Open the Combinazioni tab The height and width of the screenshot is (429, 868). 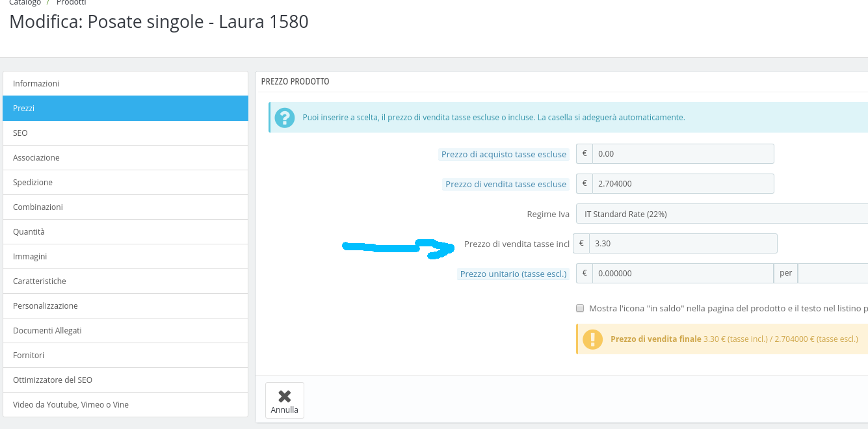click(x=125, y=207)
